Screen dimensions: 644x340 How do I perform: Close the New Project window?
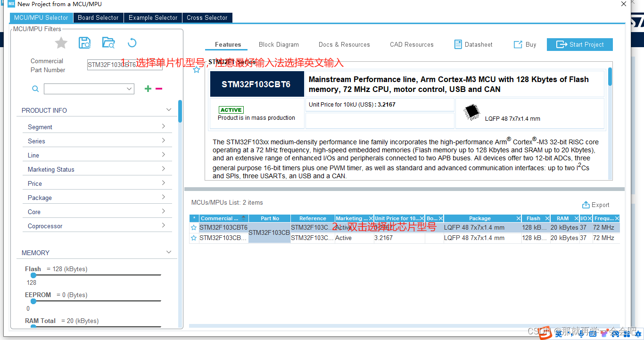[624, 4]
